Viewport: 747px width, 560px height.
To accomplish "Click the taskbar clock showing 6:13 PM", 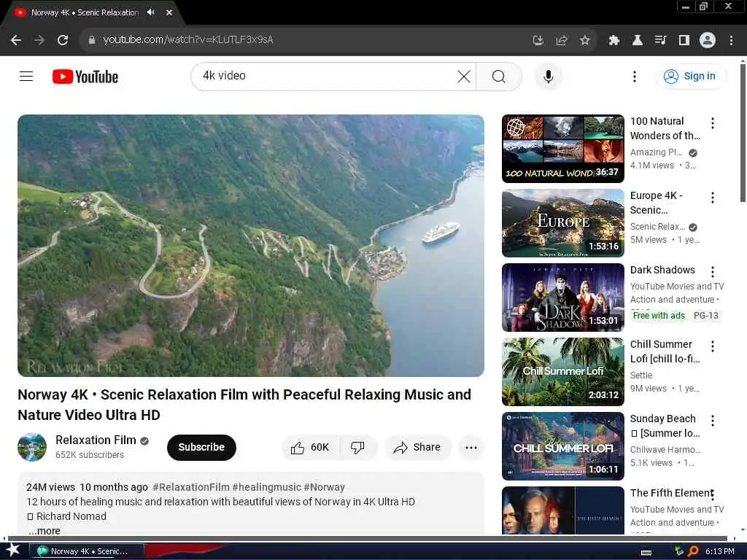I will 719,551.
